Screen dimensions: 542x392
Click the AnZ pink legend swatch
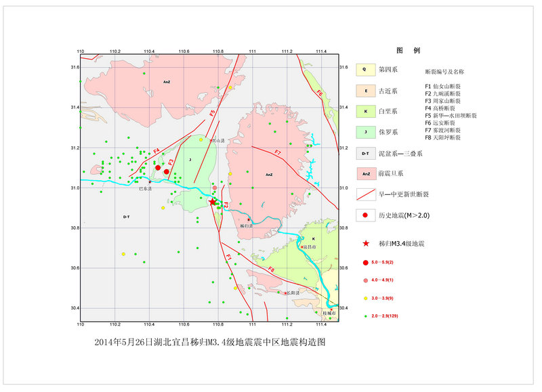point(366,175)
